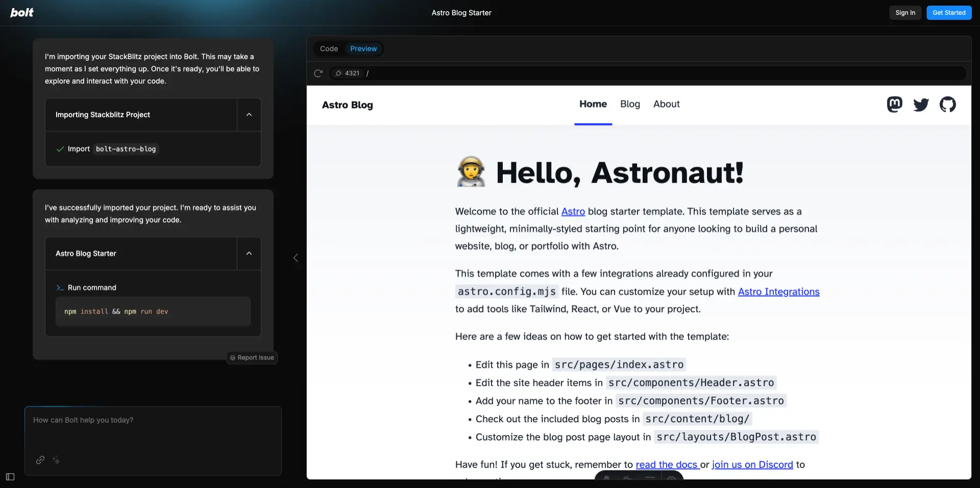Collapse the Astro Blog Starter section
Screen dimensions: 980x488
pos(249,253)
